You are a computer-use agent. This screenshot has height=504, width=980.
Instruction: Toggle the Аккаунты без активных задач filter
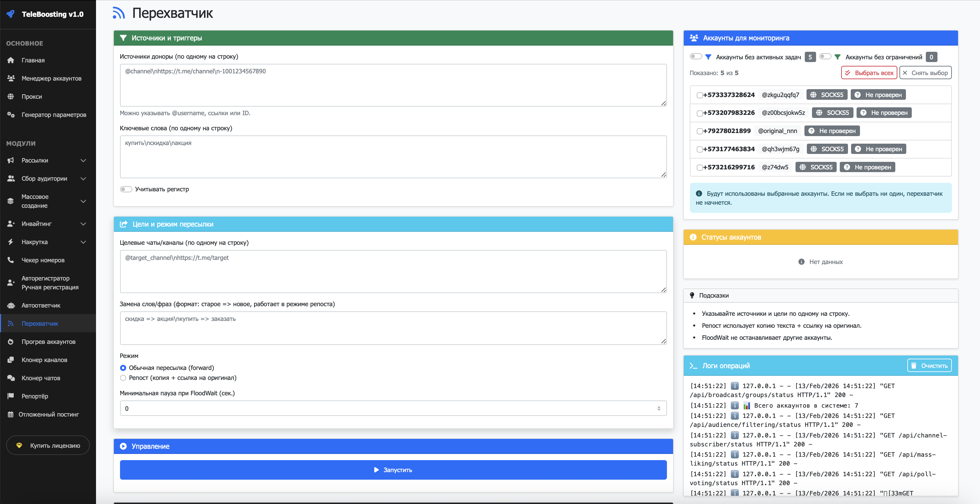coord(695,57)
